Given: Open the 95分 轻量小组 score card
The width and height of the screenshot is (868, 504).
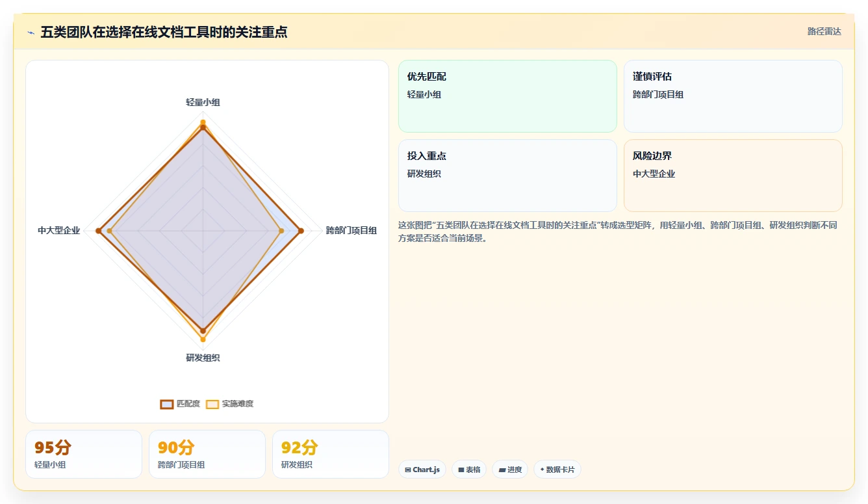Looking at the screenshot, I should click(84, 454).
